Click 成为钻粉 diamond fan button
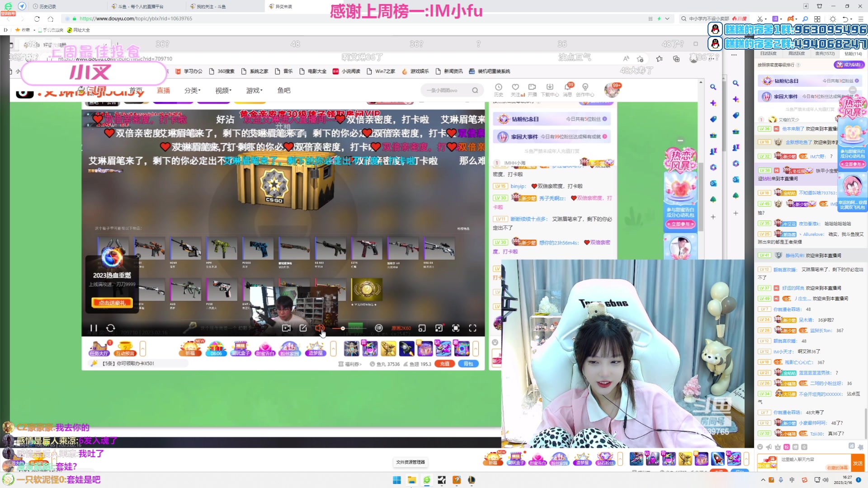Viewport: 868px width, 488px height. pyautogui.click(x=849, y=65)
